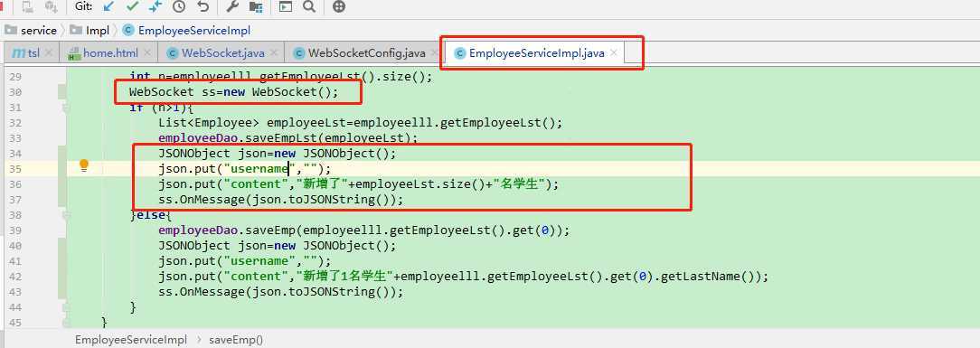
Task: Switch to the tsl tab
Action: (x=31, y=53)
